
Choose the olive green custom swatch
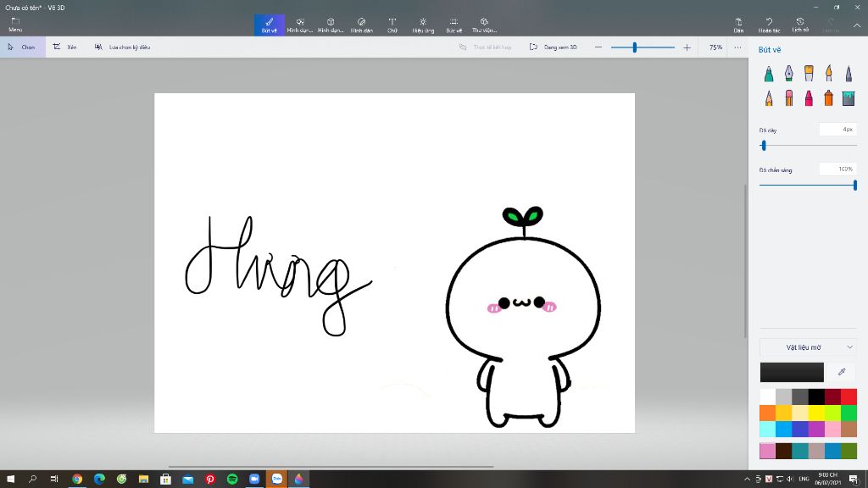pos(849,451)
